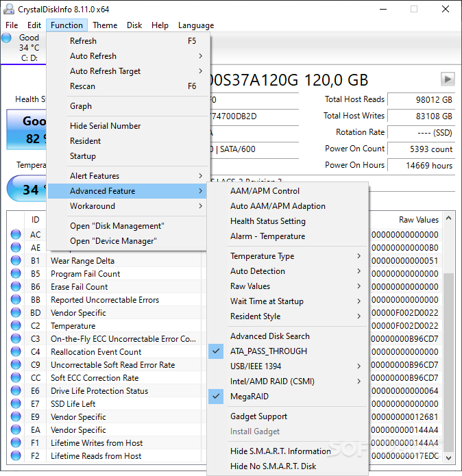462x476 pixels.
Task: Click the status orb for SSD Life Left
Action: [16, 404]
